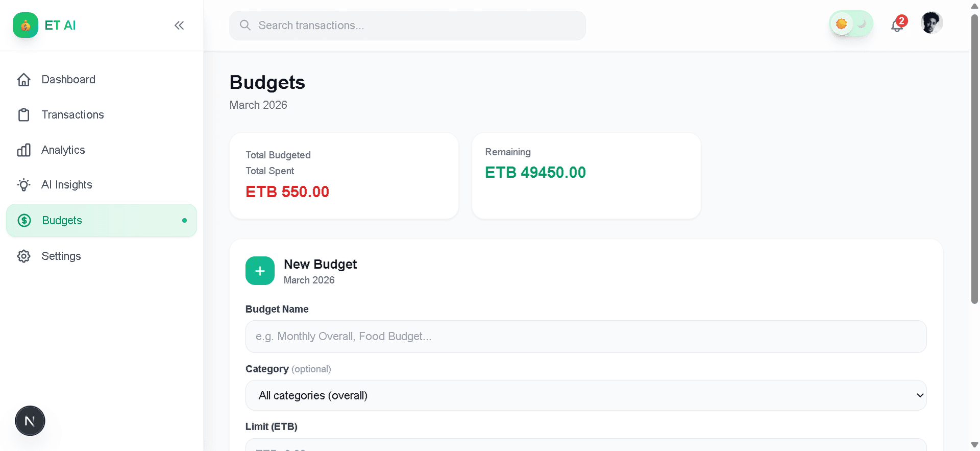Click the green plus icon on New Budget

click(x=260, y=271)
